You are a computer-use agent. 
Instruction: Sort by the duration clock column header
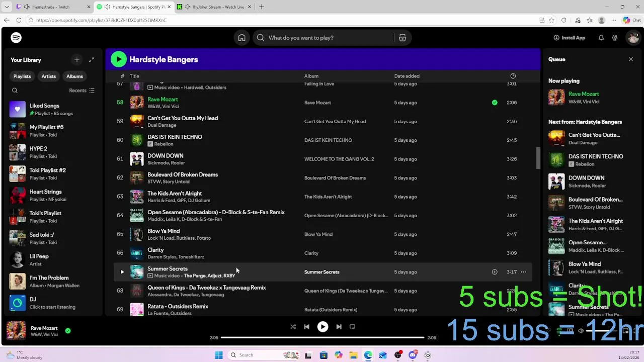click(513, 76)
